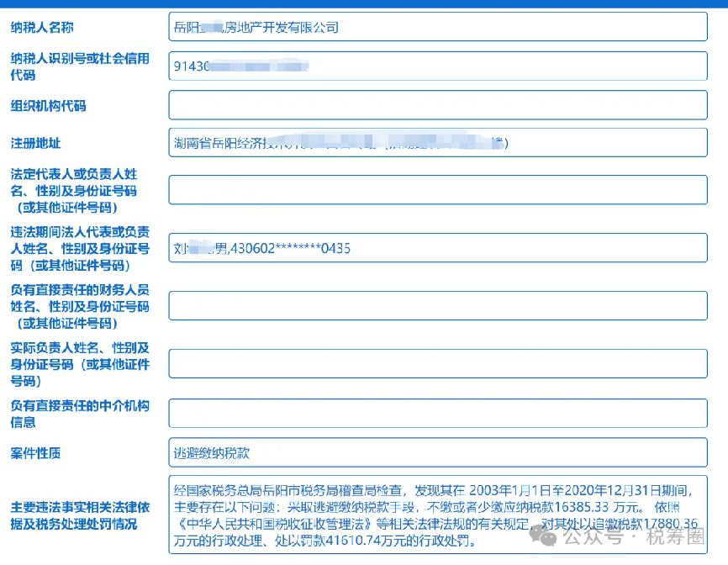This screenshot has height=565, width=728.
Task: Click the 纳税人名称 input field
Action: pyautogui.click(x=437, y=27)
